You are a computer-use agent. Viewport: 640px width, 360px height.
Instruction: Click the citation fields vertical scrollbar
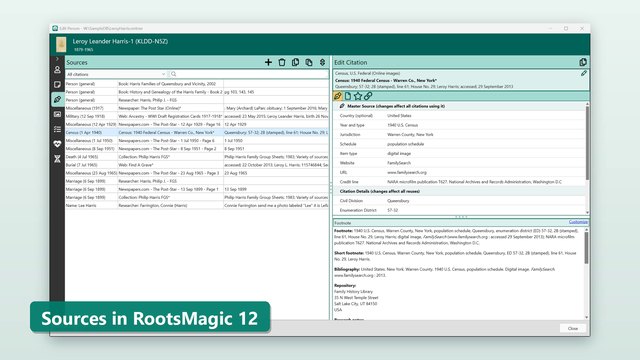tap(587, 143)
